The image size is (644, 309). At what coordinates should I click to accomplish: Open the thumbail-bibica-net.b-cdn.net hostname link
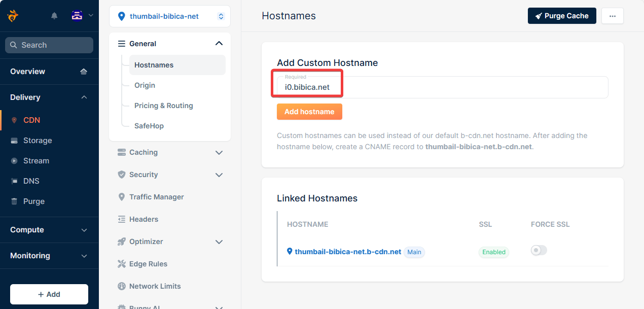tap(348, 252)
